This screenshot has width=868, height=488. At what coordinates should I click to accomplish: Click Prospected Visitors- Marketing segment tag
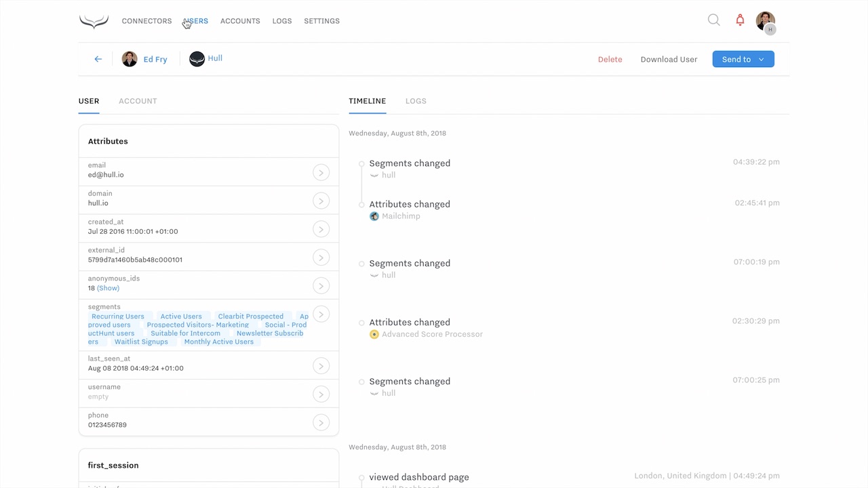(198, 325)
